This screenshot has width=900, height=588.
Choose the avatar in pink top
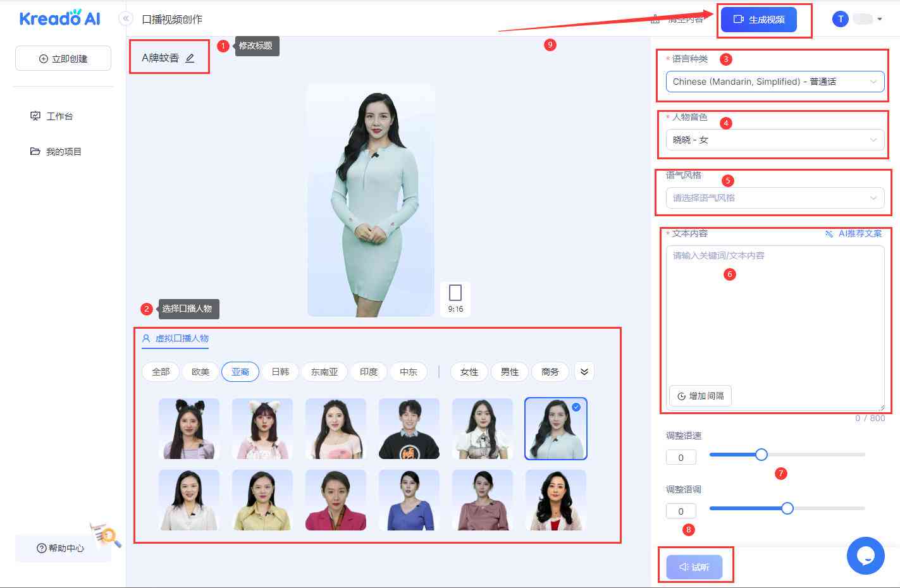[x=336, y=429]
